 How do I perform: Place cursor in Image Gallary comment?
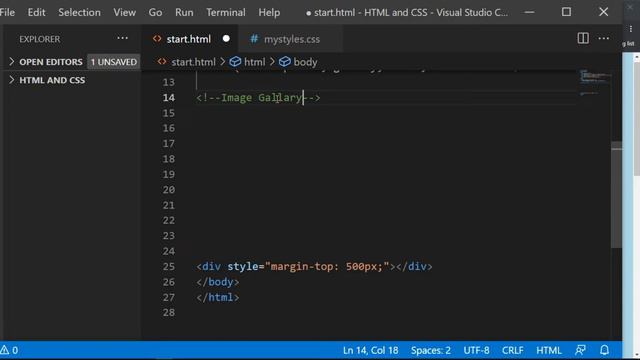click(258, 98)
